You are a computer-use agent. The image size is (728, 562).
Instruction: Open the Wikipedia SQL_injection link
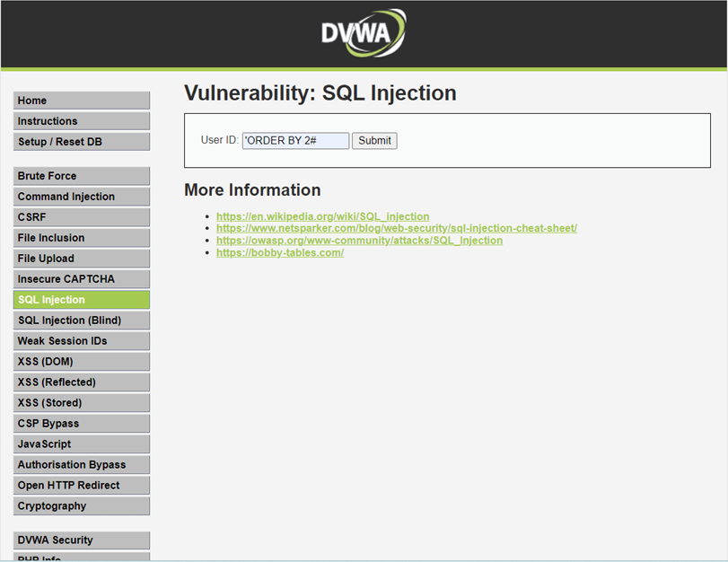pos(322,216)
